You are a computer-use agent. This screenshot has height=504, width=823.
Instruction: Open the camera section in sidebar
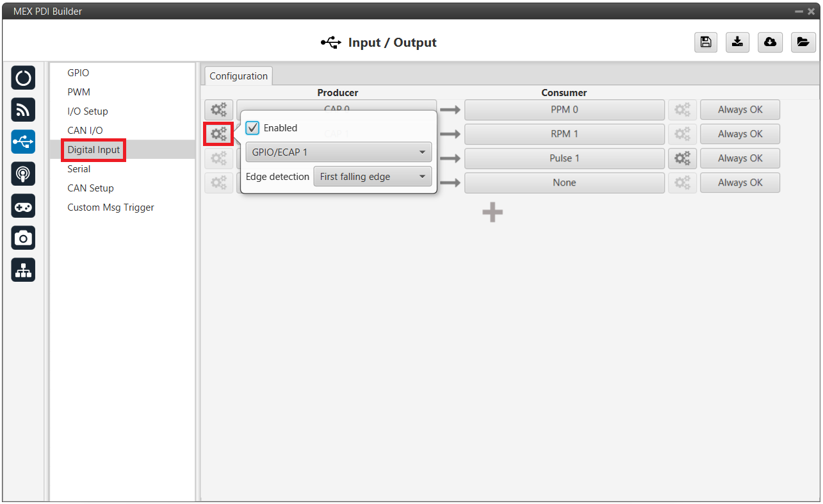pyautogui.click(x=24, y=238)
